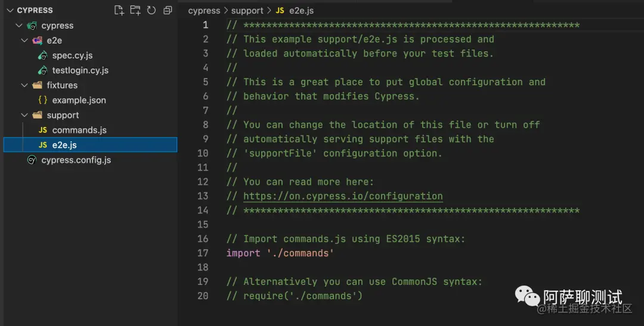Open the on.cypress.io configuration link
644x326 pixels.
[x=343, y=196]
